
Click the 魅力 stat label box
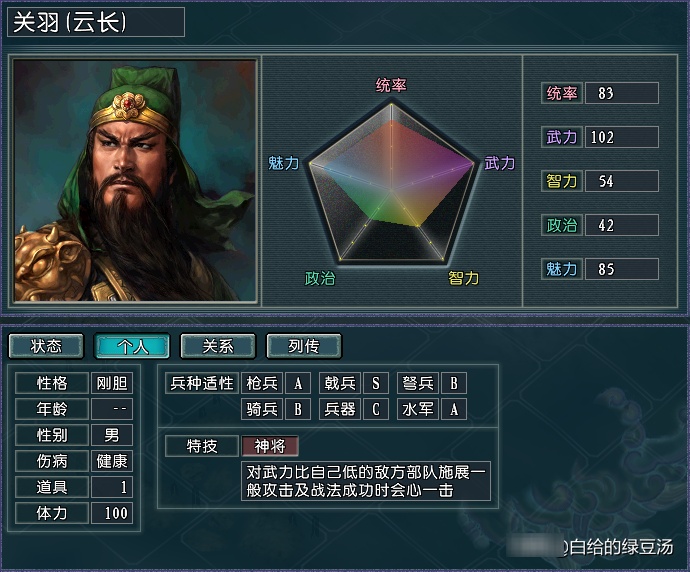pos(562,269)
